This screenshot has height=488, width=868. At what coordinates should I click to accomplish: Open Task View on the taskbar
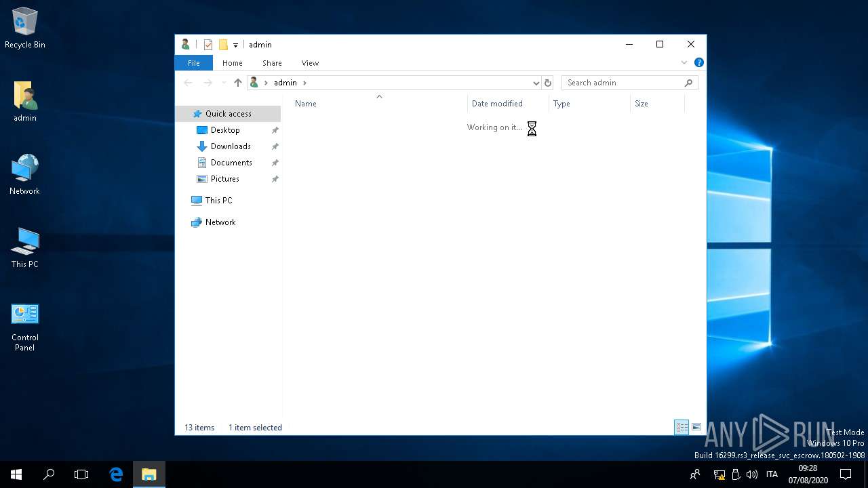(x=81, y=474)
